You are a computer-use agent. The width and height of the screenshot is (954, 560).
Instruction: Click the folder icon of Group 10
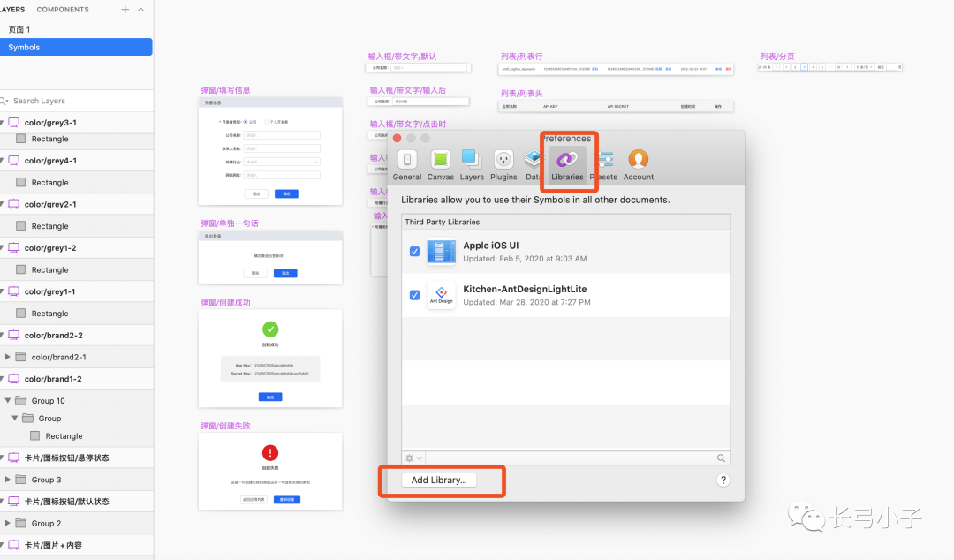tap(20, 400)
